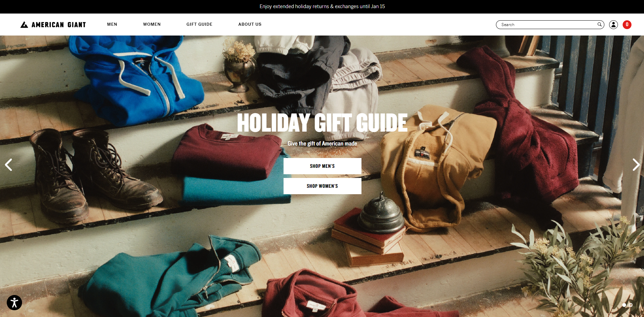Click the HOLIDAY GIFT GUIDE headline
The width and height of the screenshot is (644, 317).
click(322, 123)
